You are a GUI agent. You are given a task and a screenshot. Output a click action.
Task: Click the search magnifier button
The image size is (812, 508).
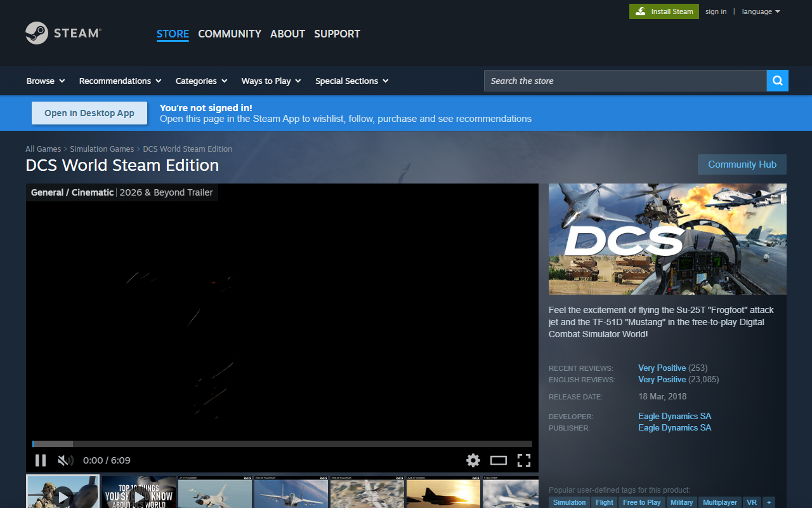(x=778, y=81)
